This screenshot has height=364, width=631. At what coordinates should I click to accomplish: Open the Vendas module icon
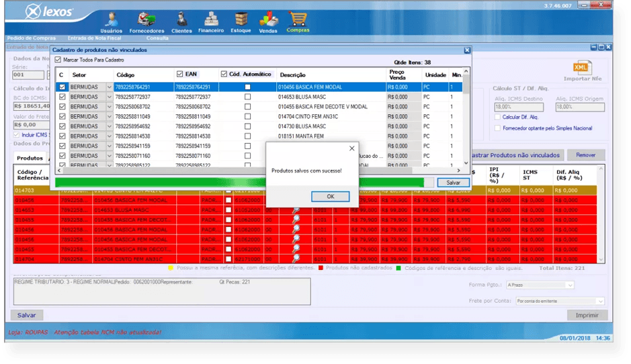click(268, 23)
